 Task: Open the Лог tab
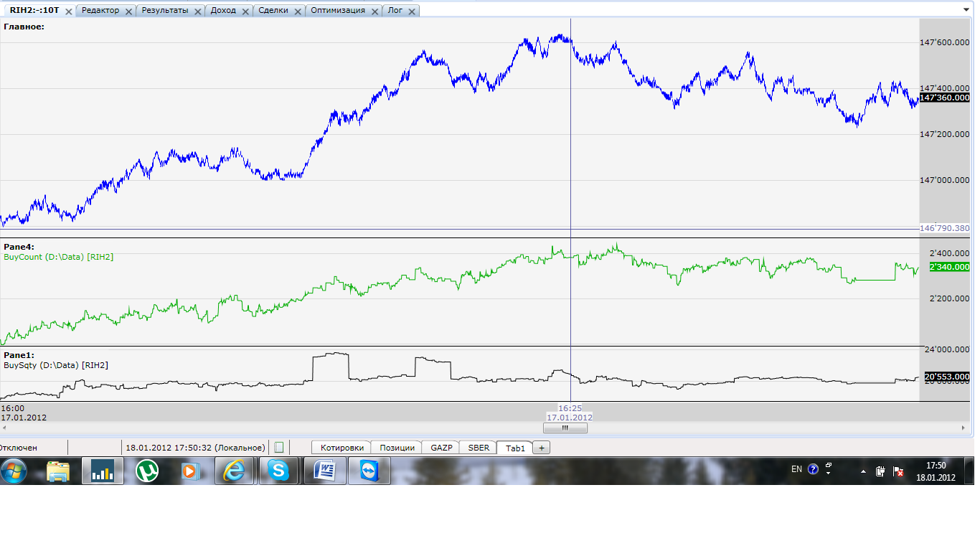pyautogui.click(x=395, y=11)
